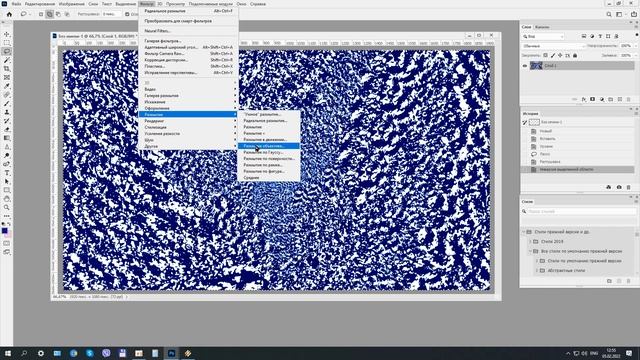The width and height of the screenshot is (640, 360).
Task: Select the Rectangle shape tool
Action: click(7, 190)
